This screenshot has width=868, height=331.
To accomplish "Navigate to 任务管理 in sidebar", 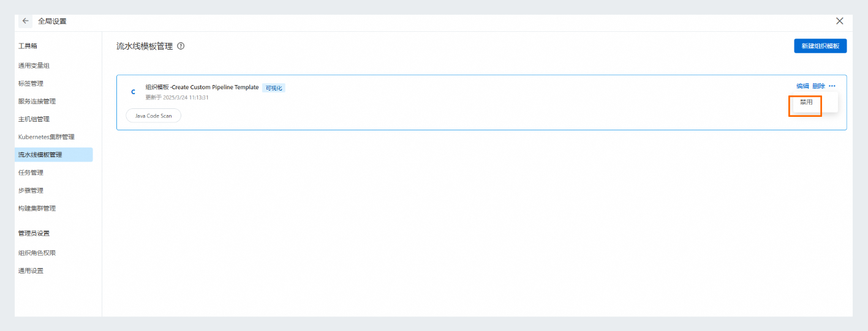I will point(31,173).
